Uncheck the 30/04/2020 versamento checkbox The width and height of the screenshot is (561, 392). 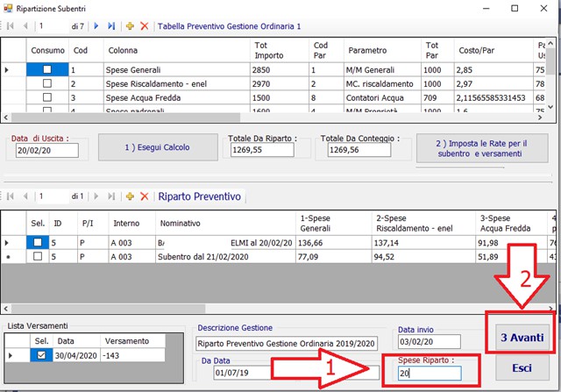pos(43,355)
